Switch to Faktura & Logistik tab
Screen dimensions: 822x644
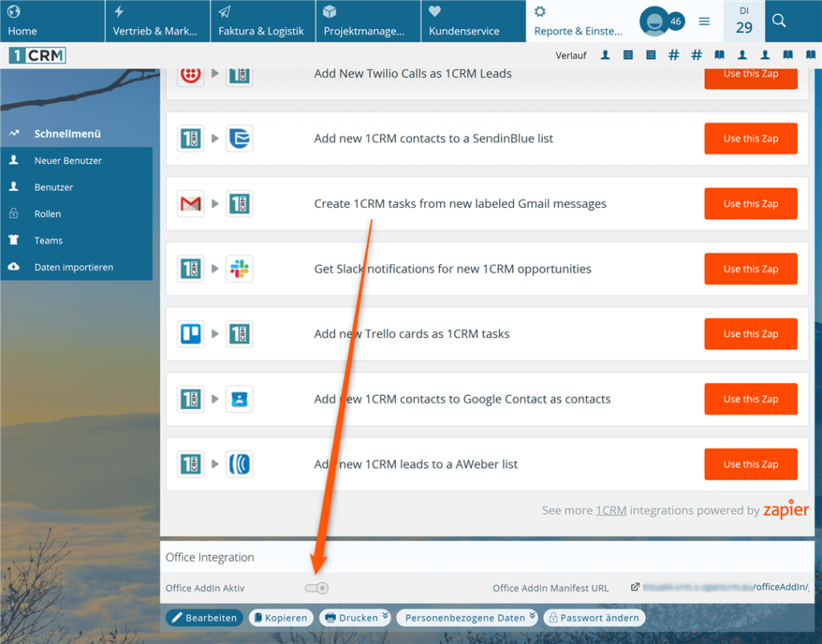tap(262, 21)
